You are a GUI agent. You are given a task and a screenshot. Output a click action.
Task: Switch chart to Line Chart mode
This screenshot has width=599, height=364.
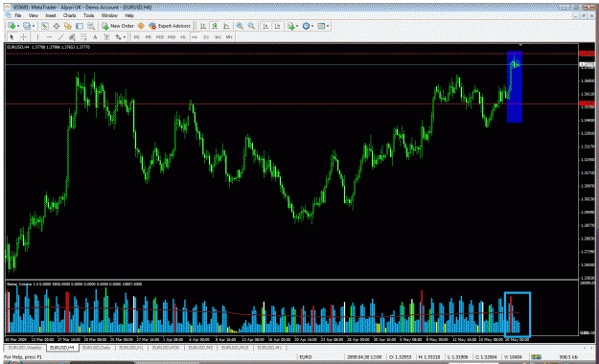coord(226,26)
